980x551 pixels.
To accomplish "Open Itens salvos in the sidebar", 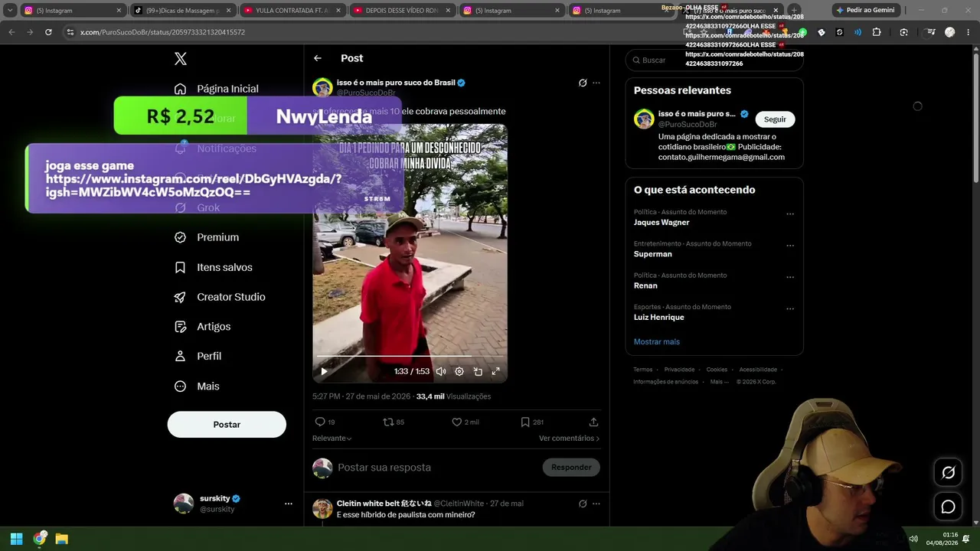I will click(x=214, y=267).
